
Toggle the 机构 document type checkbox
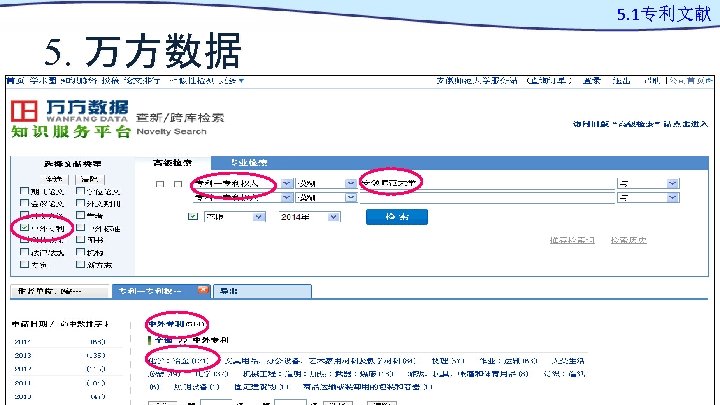[80, 252]
